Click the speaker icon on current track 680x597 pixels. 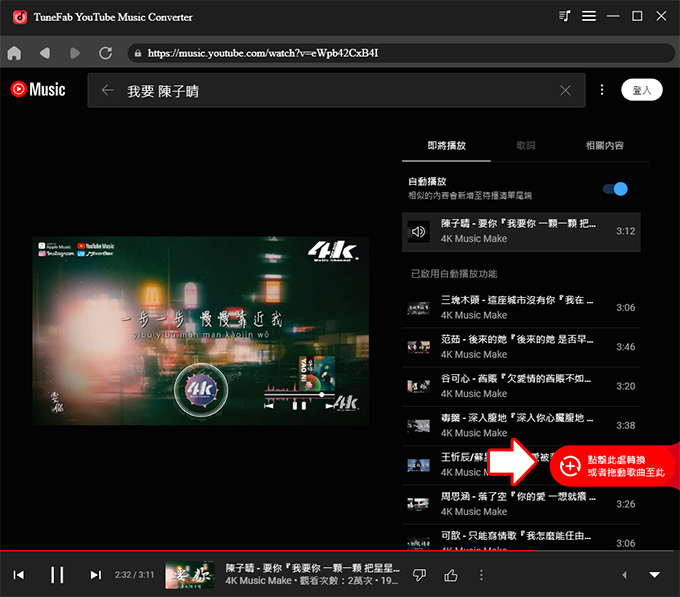pos(418,232)
